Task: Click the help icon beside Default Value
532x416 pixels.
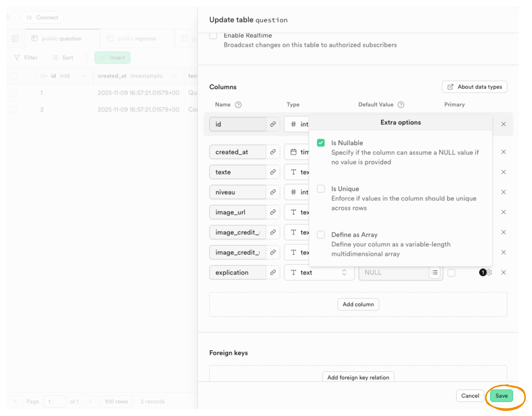Action: pyautogui.click(x=401, y=105)
